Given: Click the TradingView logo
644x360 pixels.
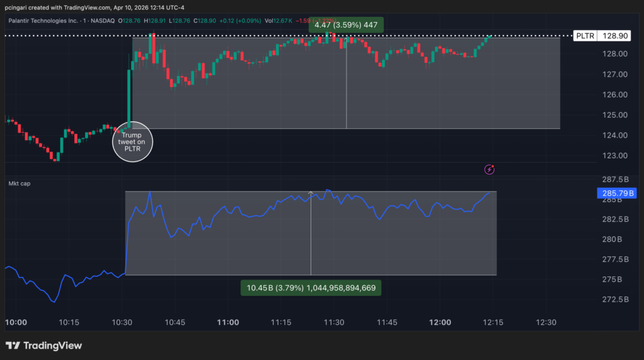Looking at the screenshot, I should coord(44,346).
